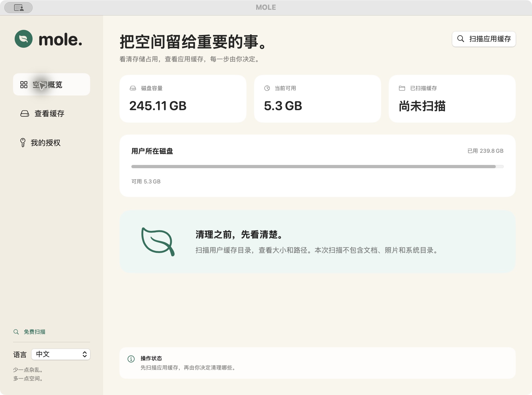
Task: Click the 已扫描缓存 label
Action: click(x=423, y=88)
